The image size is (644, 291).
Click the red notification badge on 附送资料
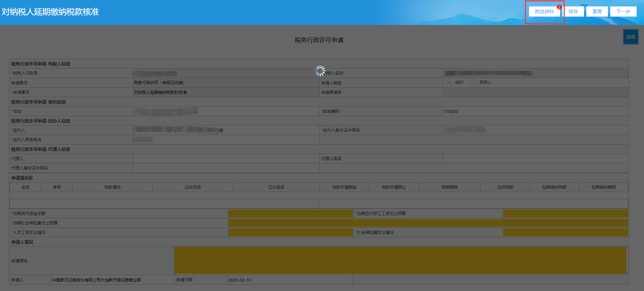click(x=559, y=7)
